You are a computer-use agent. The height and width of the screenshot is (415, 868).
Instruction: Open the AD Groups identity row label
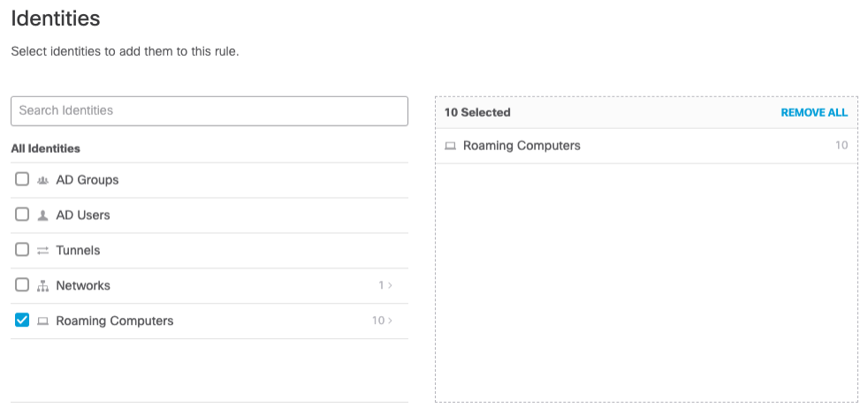[x=87, y=180]
